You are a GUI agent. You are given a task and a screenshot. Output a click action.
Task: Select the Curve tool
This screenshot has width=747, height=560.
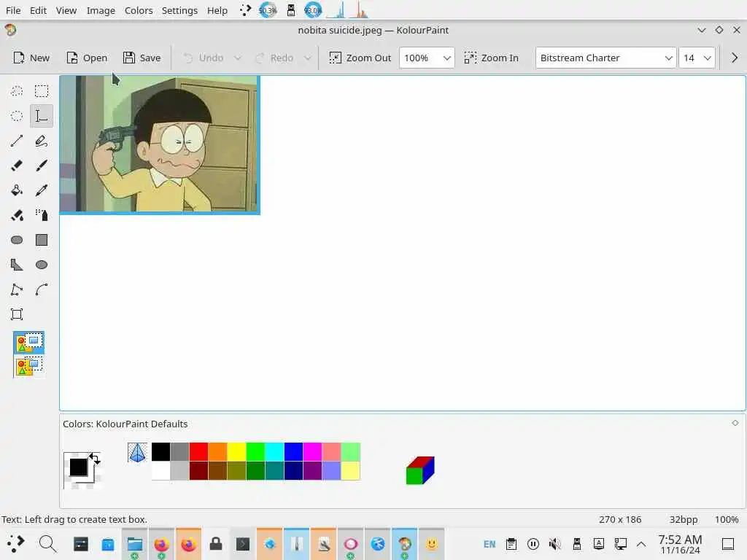[x=42, y=289]
